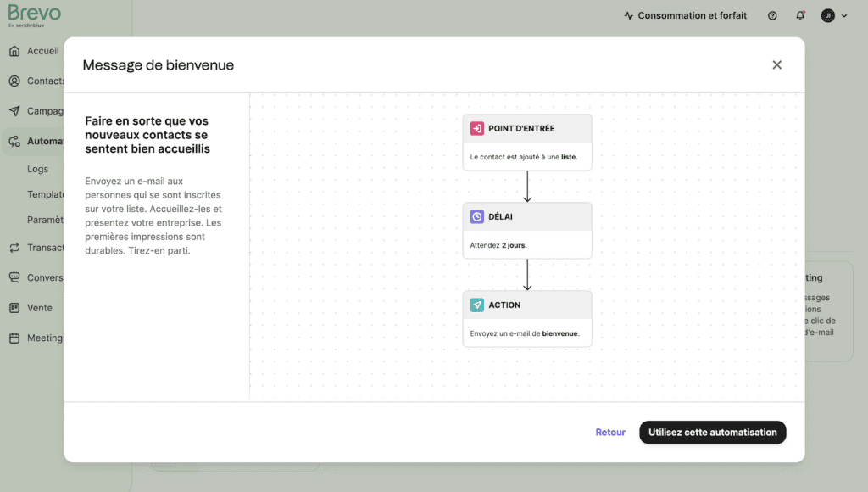Click the Contacts icon in sidebar
The height and width of the screenshot is (492, 868).
(x=14, y=81)
